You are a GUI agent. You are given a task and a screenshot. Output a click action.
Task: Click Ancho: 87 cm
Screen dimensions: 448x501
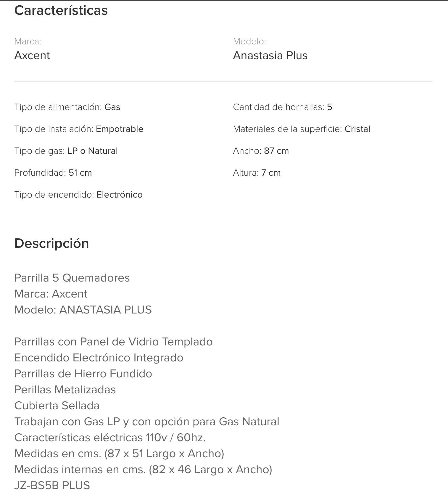click(x=261, y=151)
